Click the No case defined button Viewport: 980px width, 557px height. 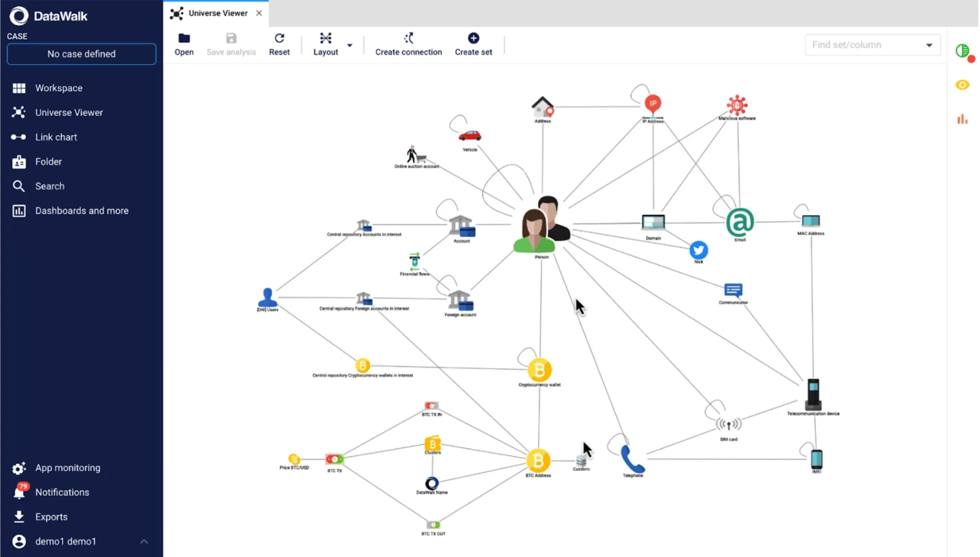click(82, 54)
